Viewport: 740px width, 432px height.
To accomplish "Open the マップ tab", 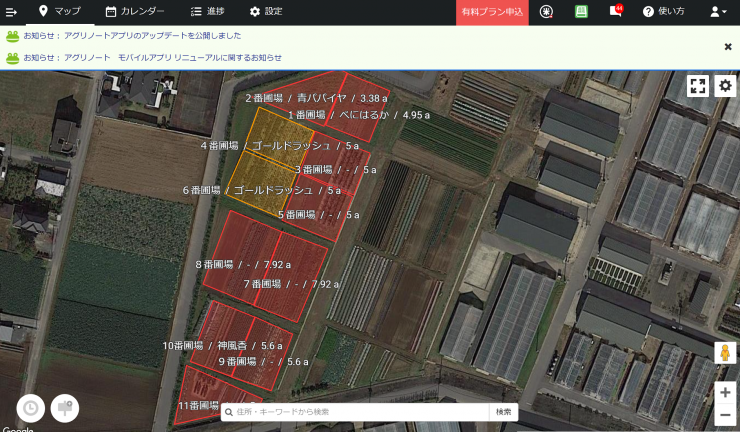I will 60,11.
